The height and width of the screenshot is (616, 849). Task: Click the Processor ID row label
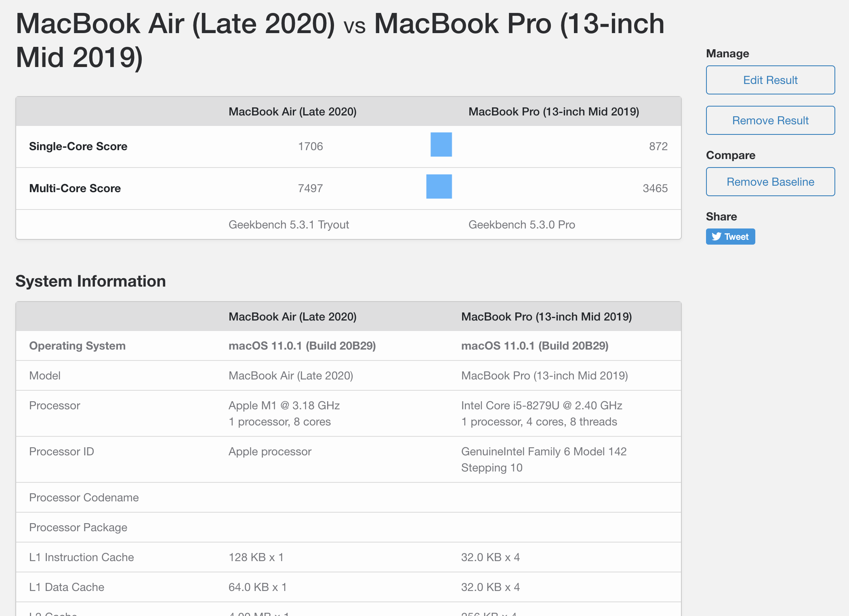coord(61,452)
